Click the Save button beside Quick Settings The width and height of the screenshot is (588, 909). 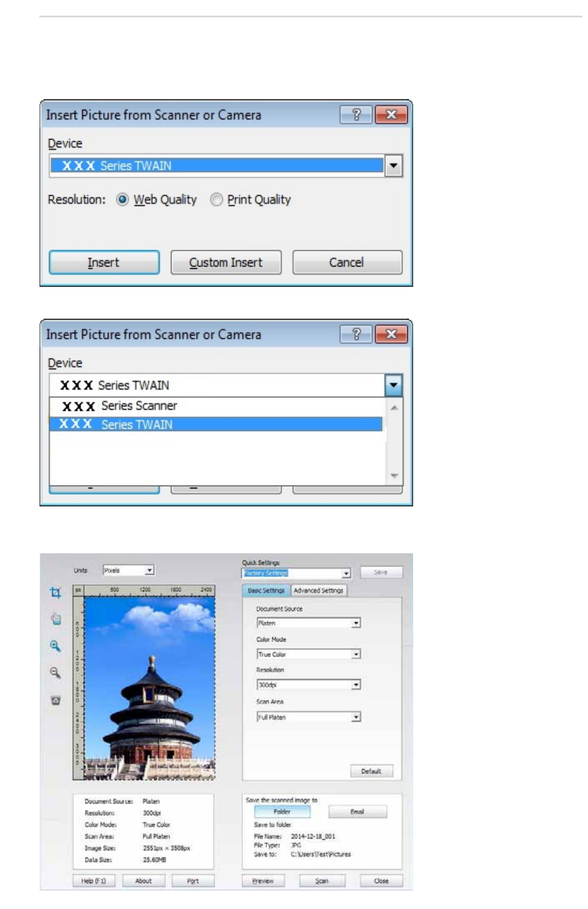[381, 572]
